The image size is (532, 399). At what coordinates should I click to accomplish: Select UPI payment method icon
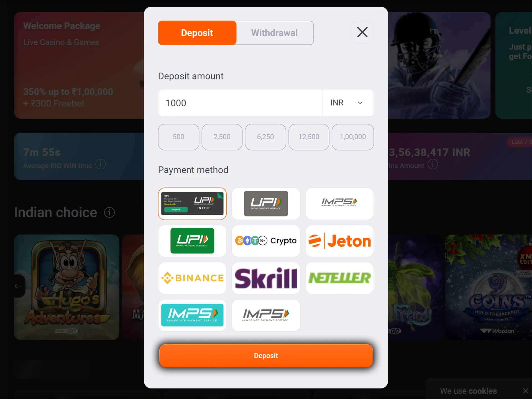point(265,203)
